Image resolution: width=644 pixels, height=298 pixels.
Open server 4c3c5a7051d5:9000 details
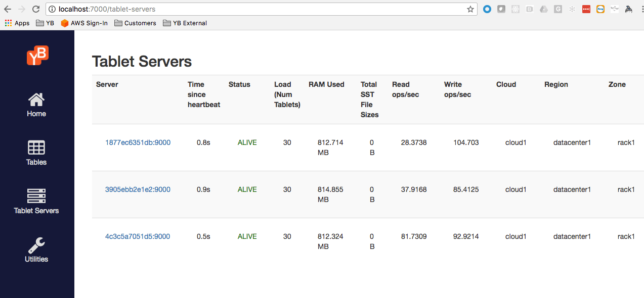pos(138,236)
